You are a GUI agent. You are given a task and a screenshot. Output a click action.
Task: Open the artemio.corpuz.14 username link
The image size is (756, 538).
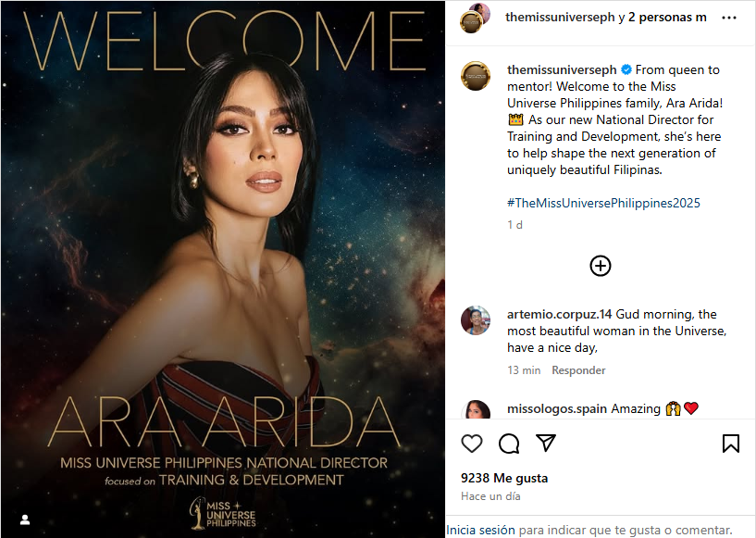(x=559, y=314)
